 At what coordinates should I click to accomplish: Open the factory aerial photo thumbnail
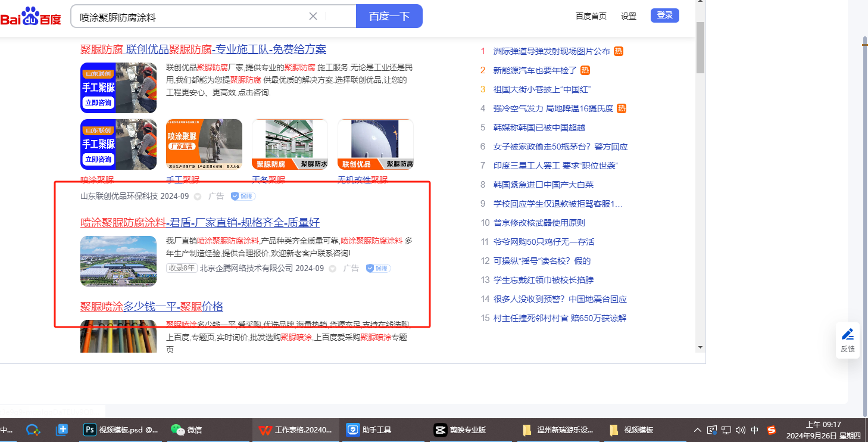118,261
